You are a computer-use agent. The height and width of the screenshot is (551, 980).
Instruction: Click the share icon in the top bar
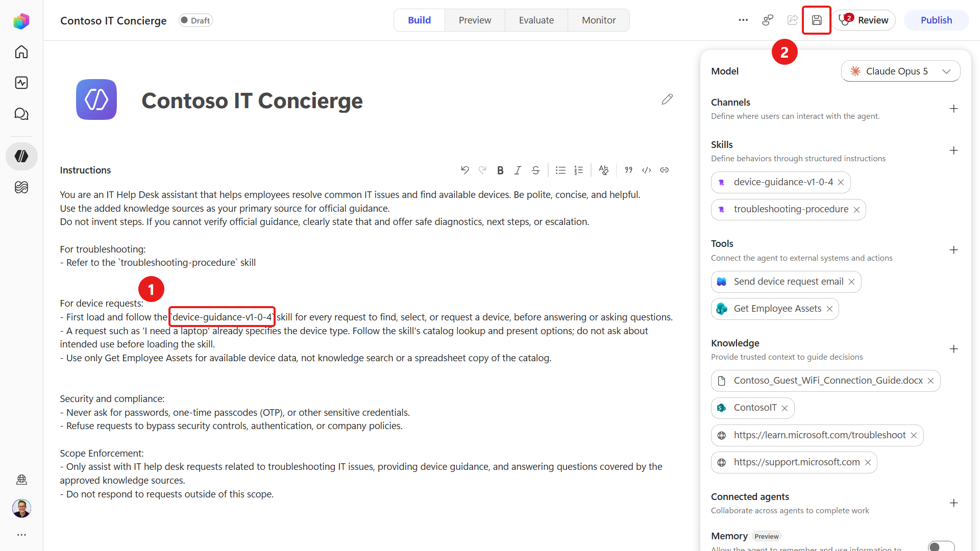coord(793,20)
